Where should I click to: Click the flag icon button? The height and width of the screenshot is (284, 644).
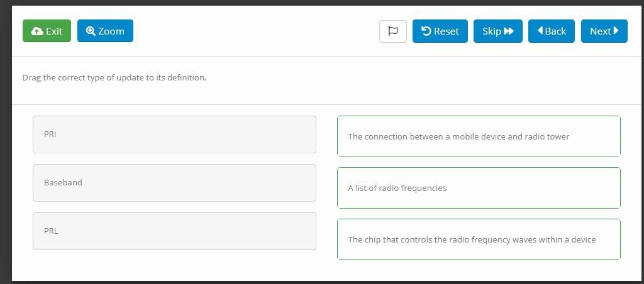click(x=393, y=31)
